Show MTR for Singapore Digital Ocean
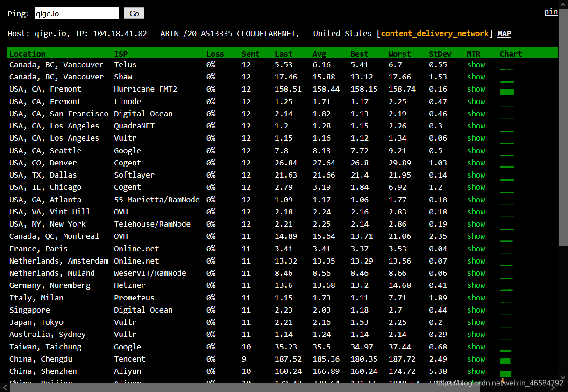 click(x=476, y=310)
